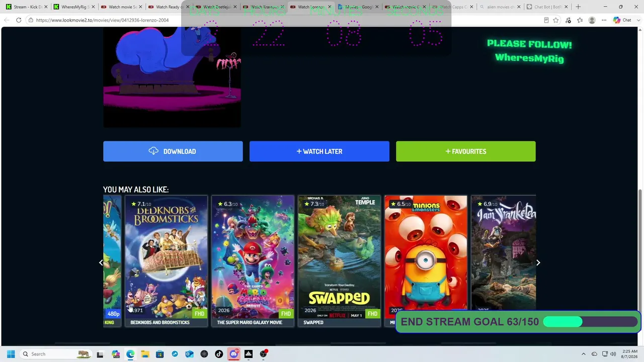Click the cloud download icon
Image resolution: width=644 pixels, height=362 pixels.
click(153, 151)
